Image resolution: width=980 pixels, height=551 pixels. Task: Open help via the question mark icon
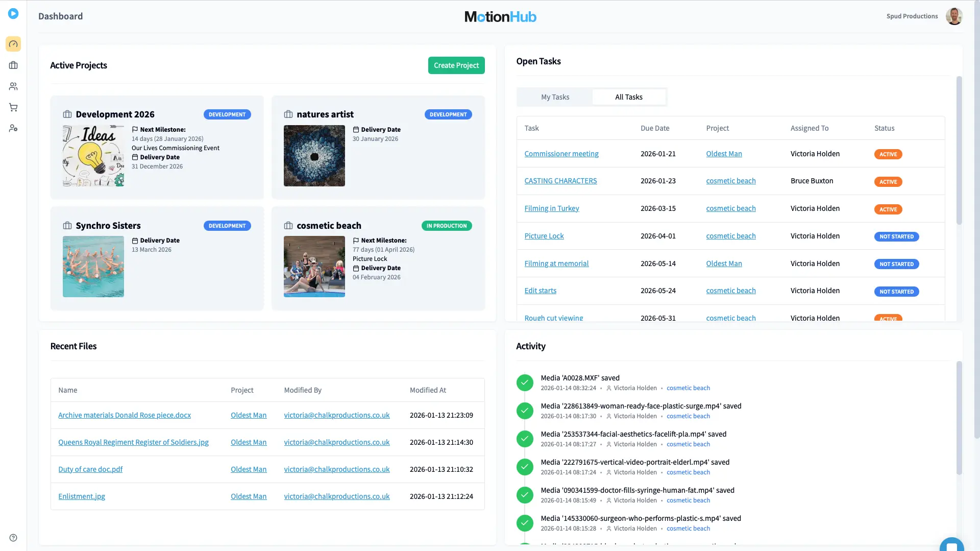click(13, 537)
